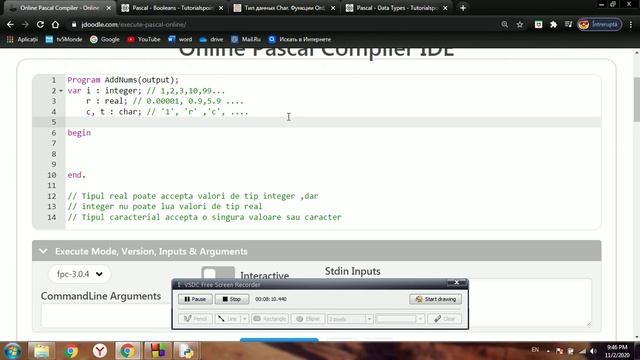
Task: Select the Pencil tool in VSDC recorder
Action: [196, 319]
